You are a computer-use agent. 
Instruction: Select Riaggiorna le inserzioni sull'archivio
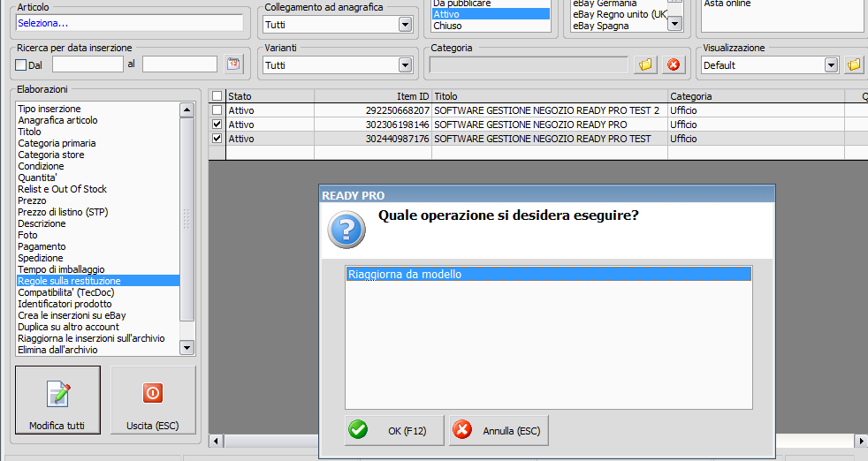coord(91,339)
